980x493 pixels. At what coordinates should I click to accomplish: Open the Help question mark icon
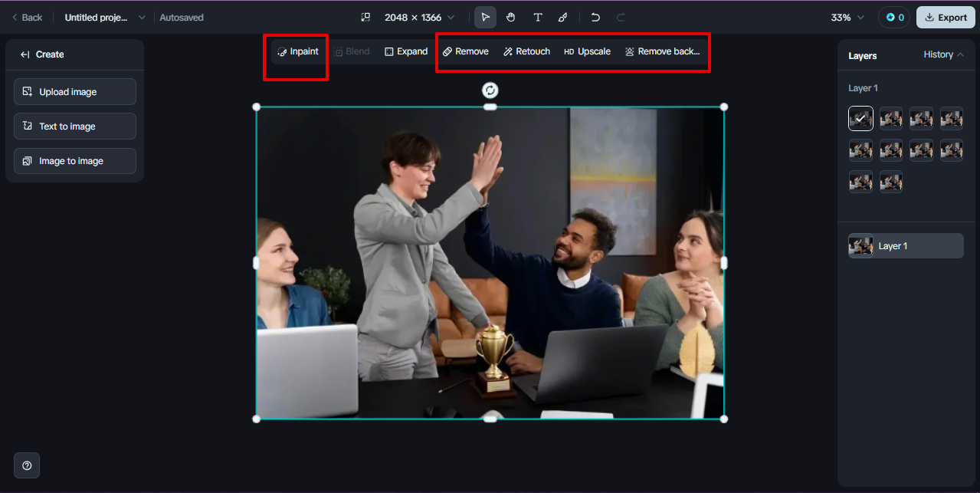(27, 465)
